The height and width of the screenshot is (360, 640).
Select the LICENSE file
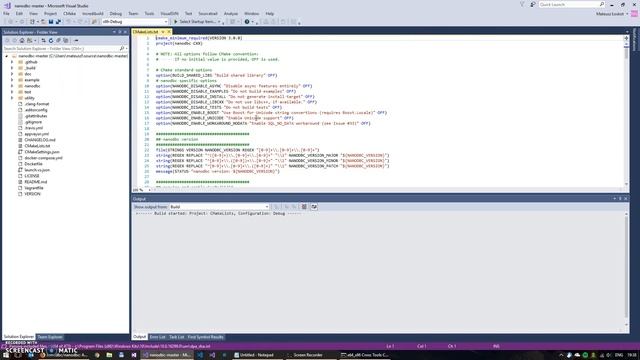(32, 176)
